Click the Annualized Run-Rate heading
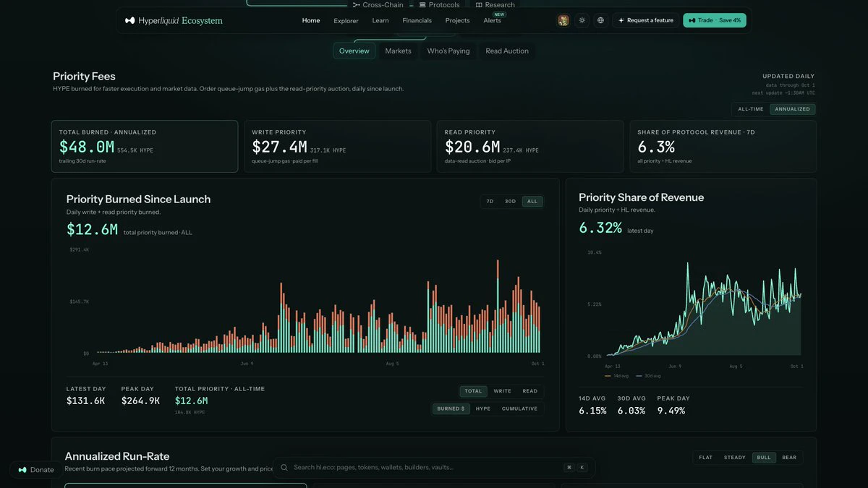The image size is (868, 488). coord(117,456)
